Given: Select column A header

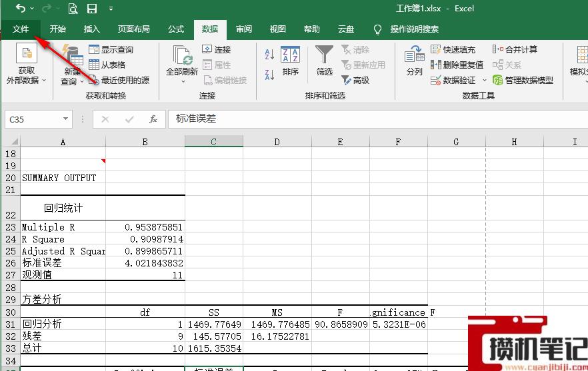Looking at the screenshot, I should coord(63,142).
